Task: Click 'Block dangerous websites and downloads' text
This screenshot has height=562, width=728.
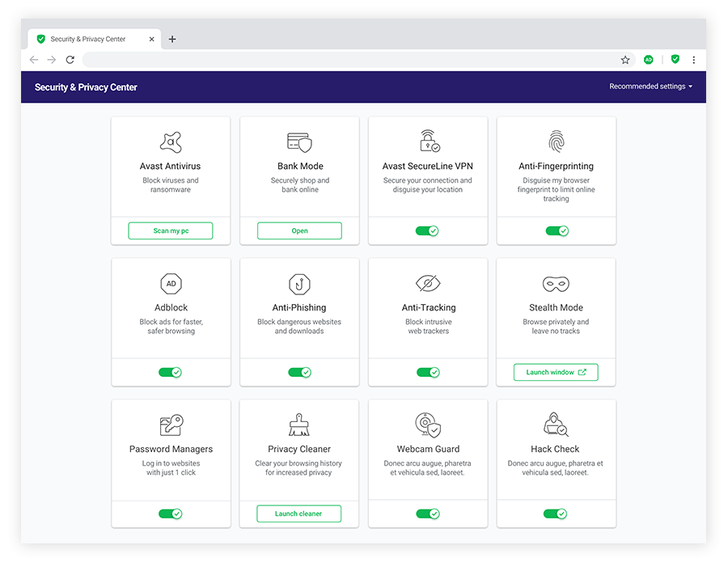Action: click(299, 326)
